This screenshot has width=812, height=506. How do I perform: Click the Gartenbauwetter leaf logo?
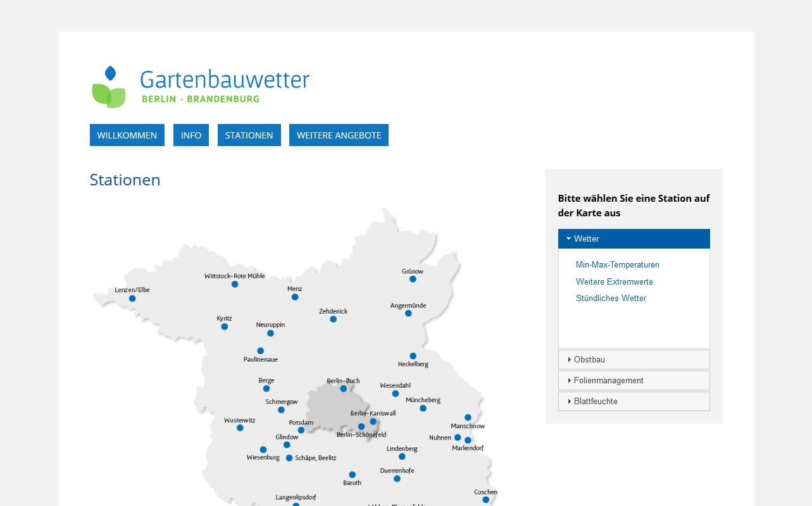click(x=109, y=87)
